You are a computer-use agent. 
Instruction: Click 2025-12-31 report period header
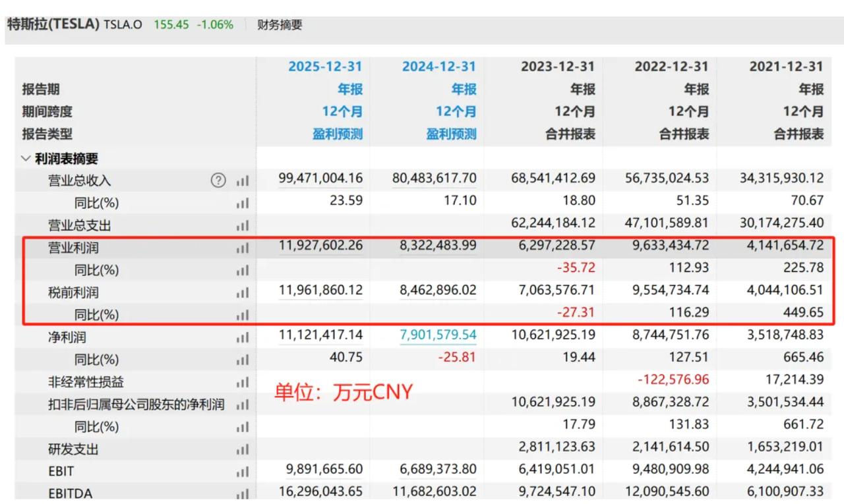pyautogui.click(x=325, y=67)
